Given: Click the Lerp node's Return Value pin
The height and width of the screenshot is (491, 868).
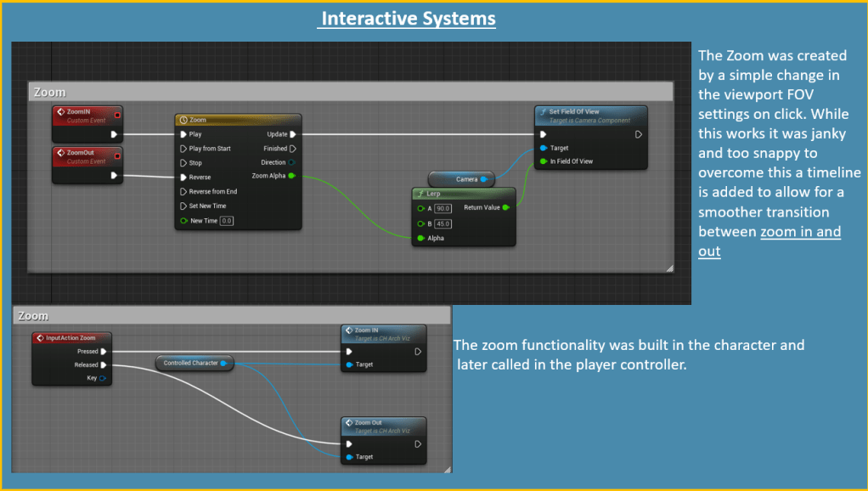Looking at the screenshot, I should pyautogui.click(x=506, y=207).
